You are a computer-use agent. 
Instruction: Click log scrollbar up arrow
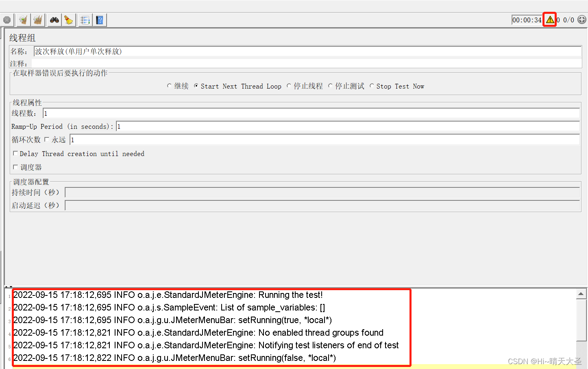click(581, 294)
